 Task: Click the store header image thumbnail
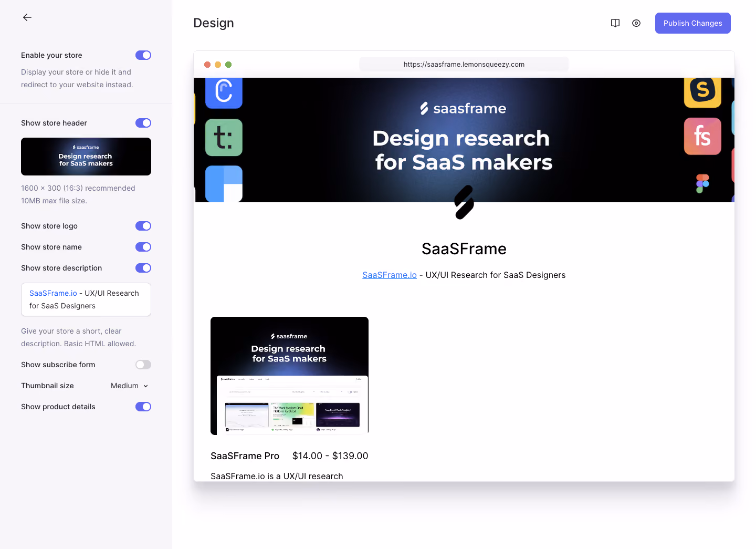(x=86, y=157)
